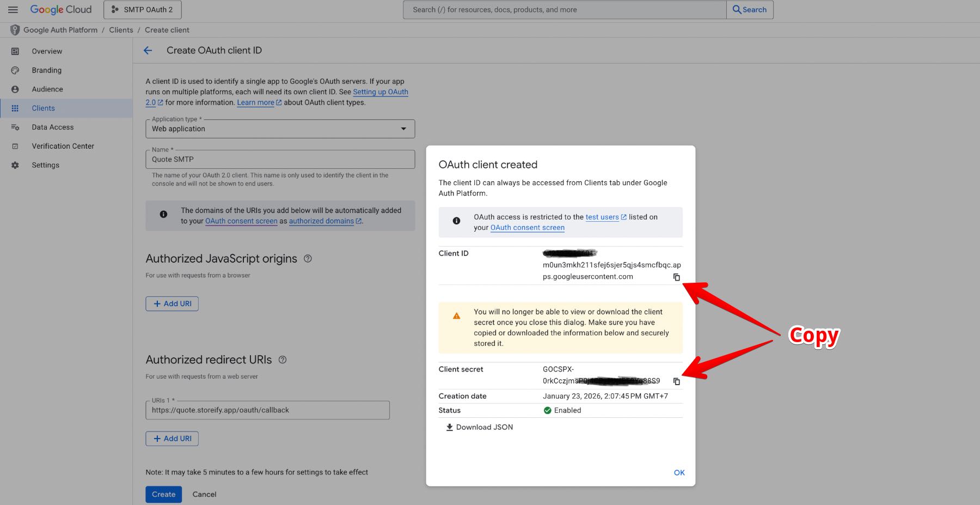
Task: Copy the Client secret value
Action: coord(676,381)
